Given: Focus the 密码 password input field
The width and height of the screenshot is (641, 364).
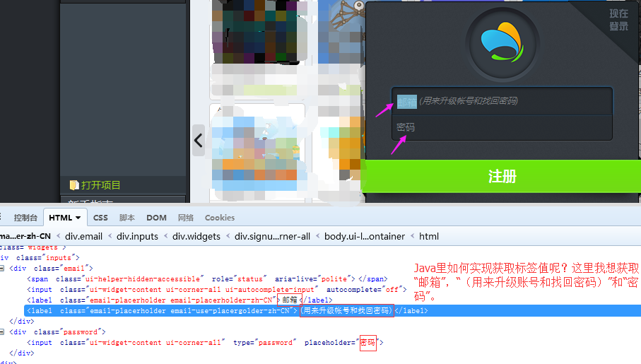Looking at the screenshot, I should (502, 127).
